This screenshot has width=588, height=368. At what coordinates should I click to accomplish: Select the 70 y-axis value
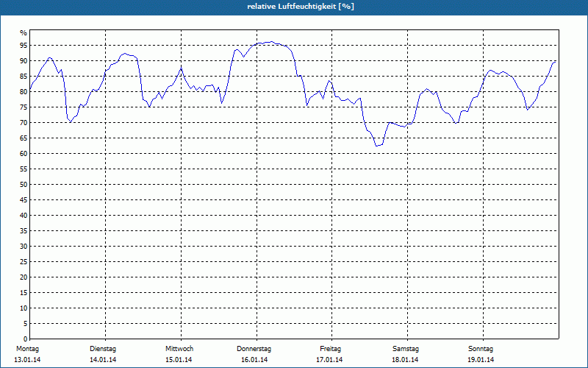click(x=24, y=123)
